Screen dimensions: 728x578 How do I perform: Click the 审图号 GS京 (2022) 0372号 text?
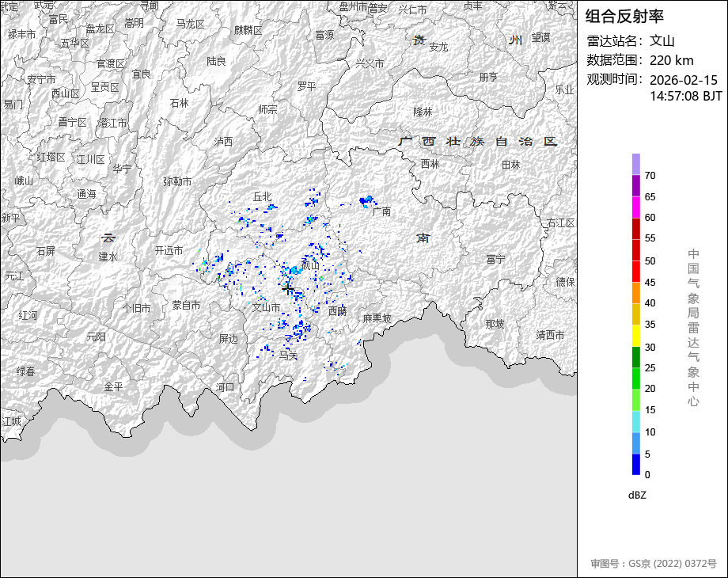click(x=653, y=564)
